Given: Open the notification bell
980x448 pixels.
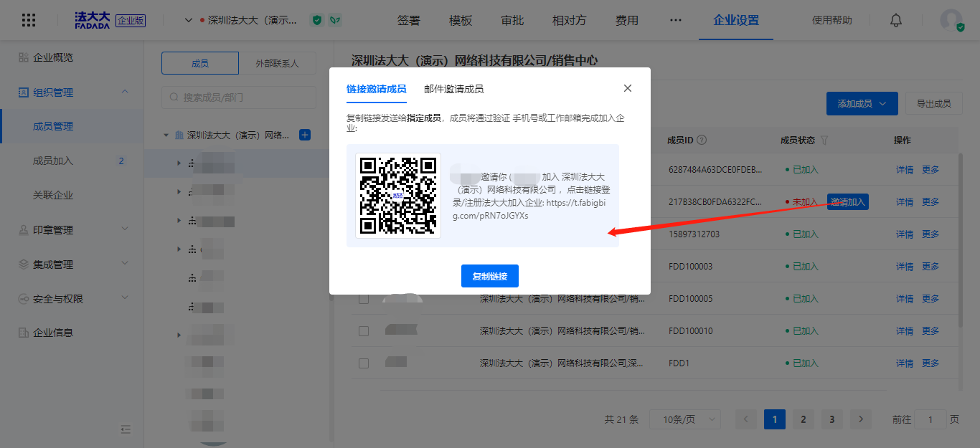Looking at the screenshot, I should coord(896,20).
